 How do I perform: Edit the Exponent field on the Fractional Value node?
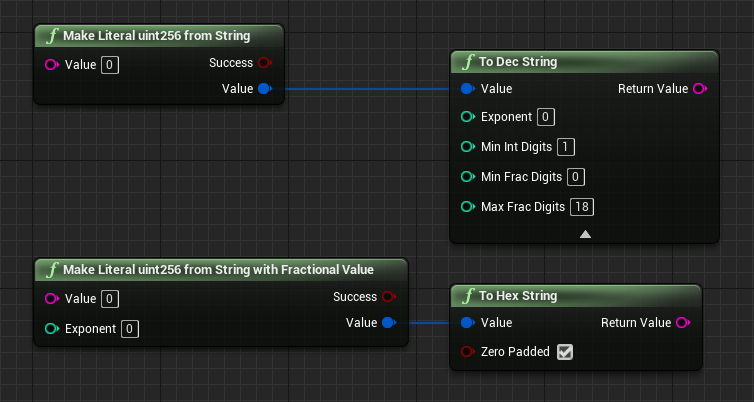[130, 329]
